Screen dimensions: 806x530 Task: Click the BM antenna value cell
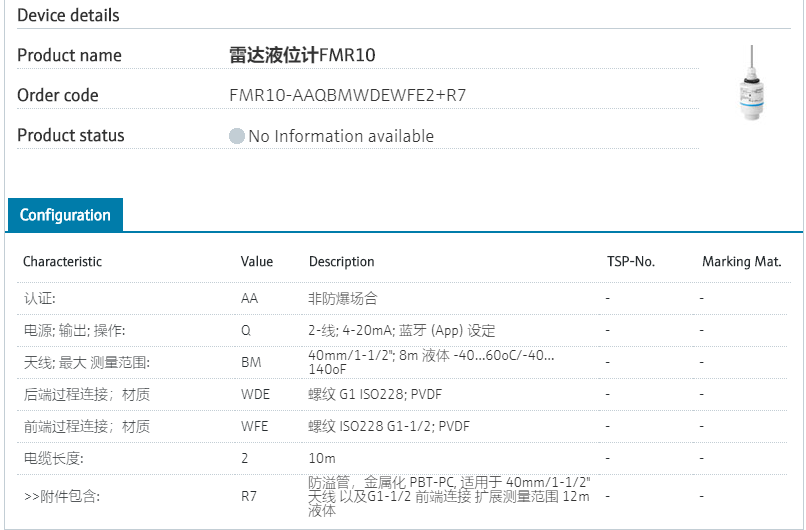pos(251,363)
